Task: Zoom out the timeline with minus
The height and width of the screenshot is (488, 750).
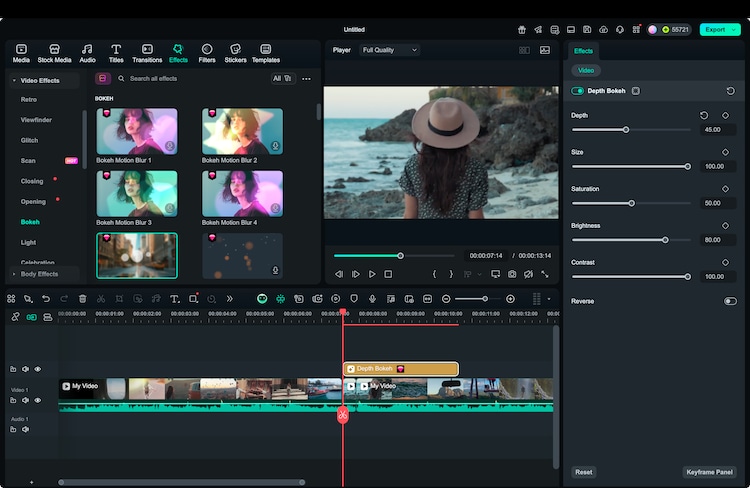Action: click(446, 299)
